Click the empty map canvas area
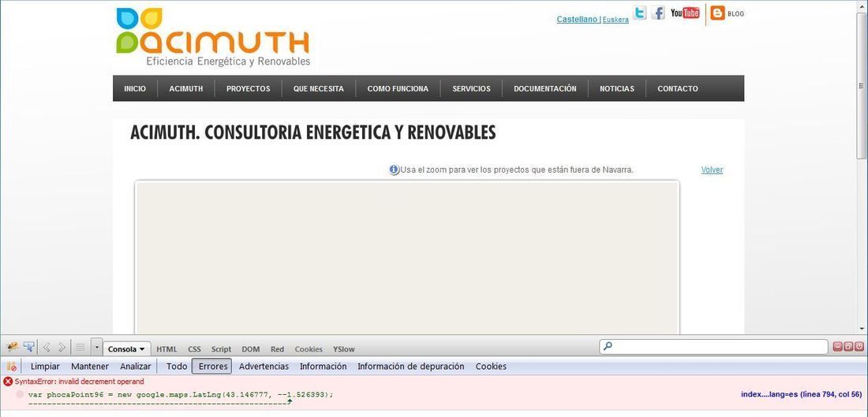The image size is (868, 417). coord(407,257)
